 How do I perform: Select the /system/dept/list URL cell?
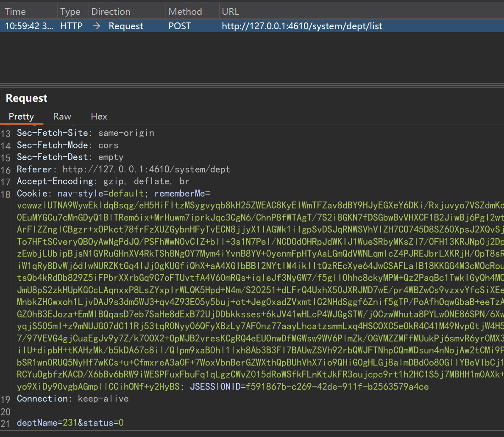tap(302, 26)
